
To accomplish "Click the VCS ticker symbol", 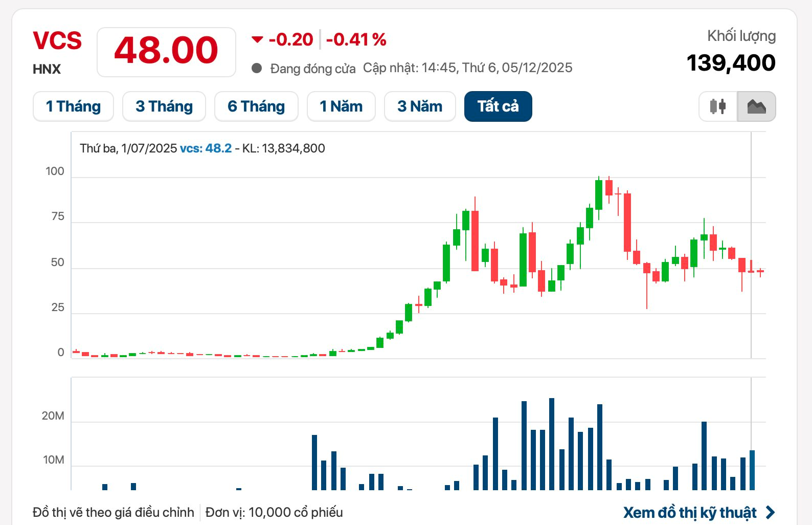I will [57, 40].
